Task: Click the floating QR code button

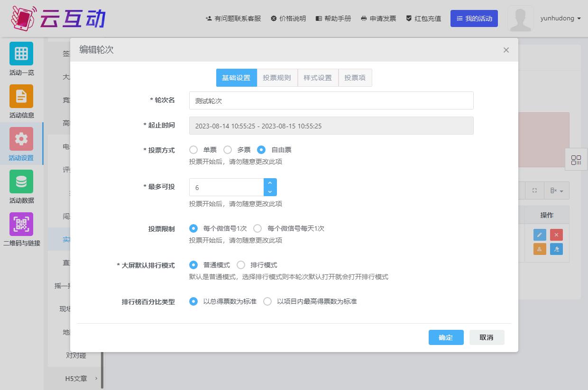Action: point(576,160)
